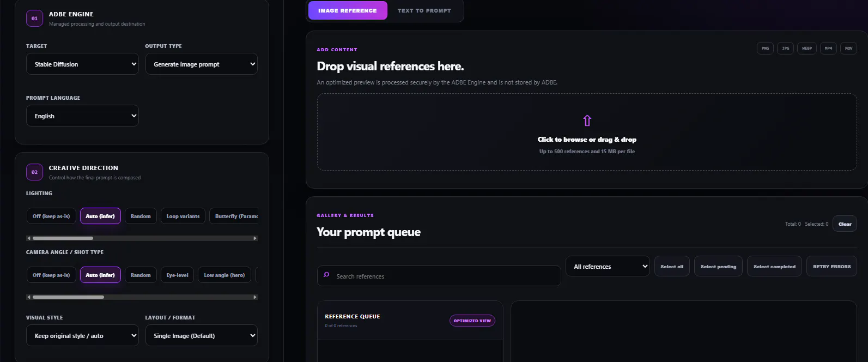Click the 'Selected: 0' counter text
Screen dimensions: 868x362
[817, 224]
